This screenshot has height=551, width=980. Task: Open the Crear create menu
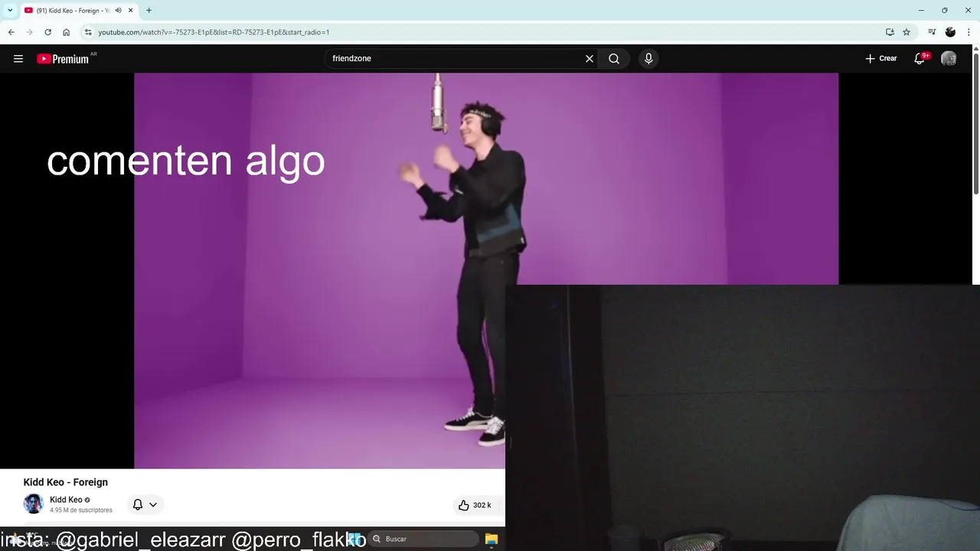pos(881,59)
